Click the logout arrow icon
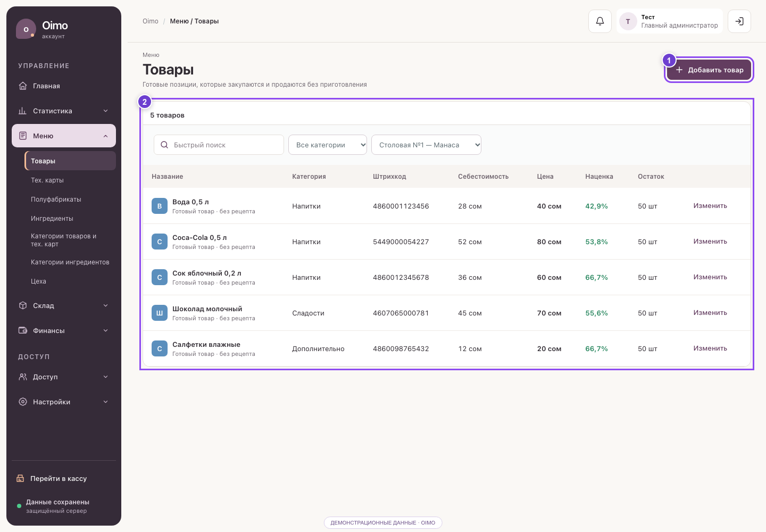 click(x=739, y=21)
